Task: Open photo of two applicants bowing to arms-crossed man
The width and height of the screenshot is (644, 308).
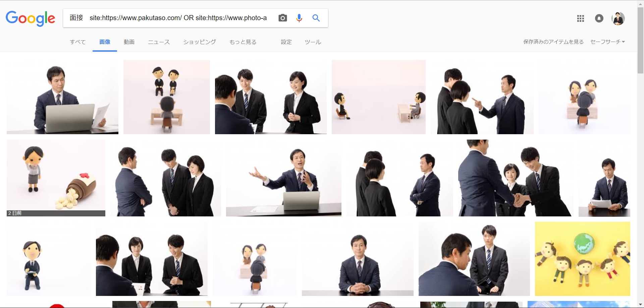Action: [x=166, y=178]
